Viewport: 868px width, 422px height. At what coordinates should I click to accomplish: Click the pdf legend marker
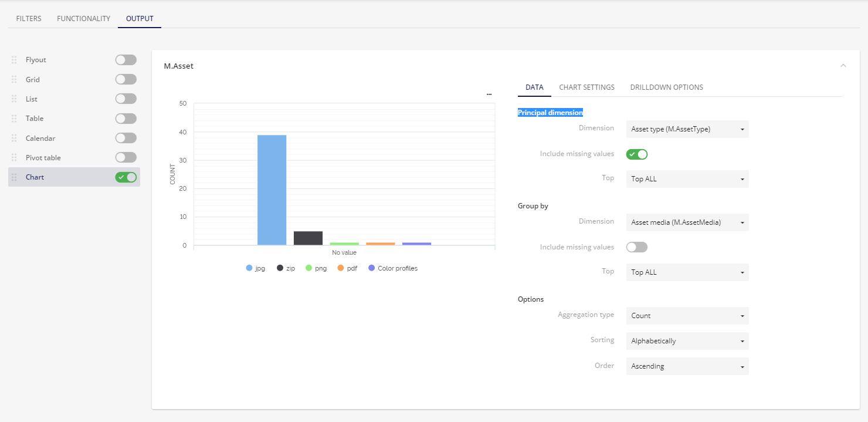(341, 268)
